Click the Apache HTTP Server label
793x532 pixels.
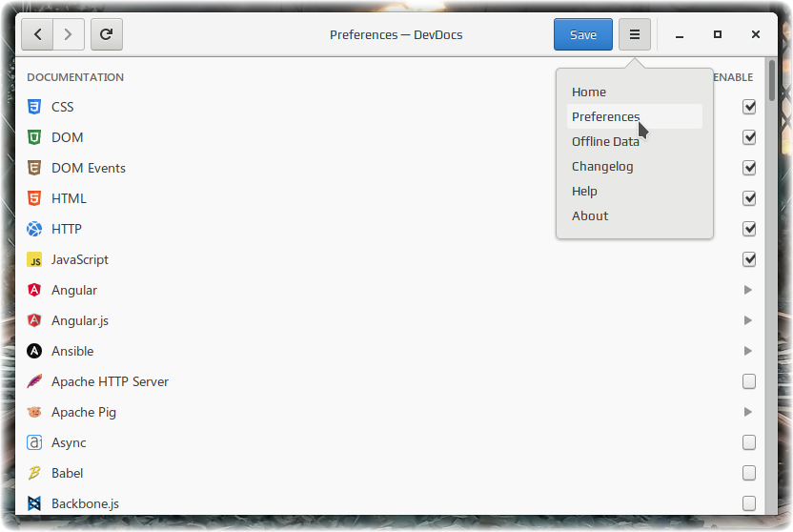click(x=110, y=381)
